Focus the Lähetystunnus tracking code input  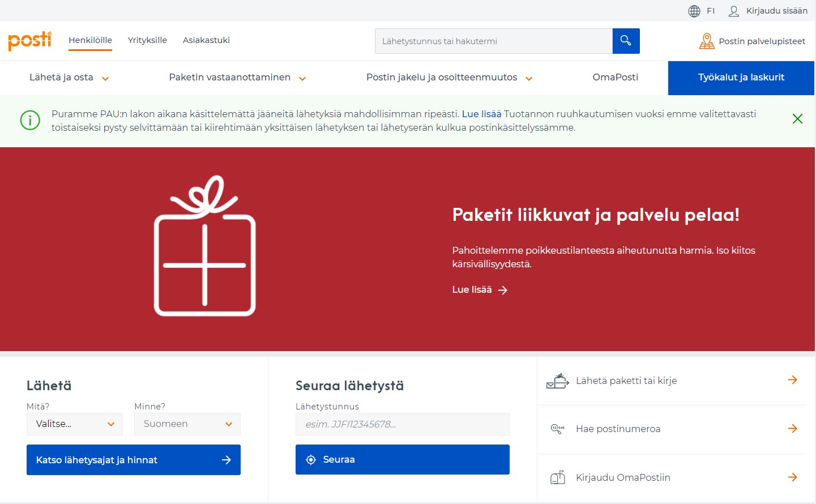click(403, 424)
